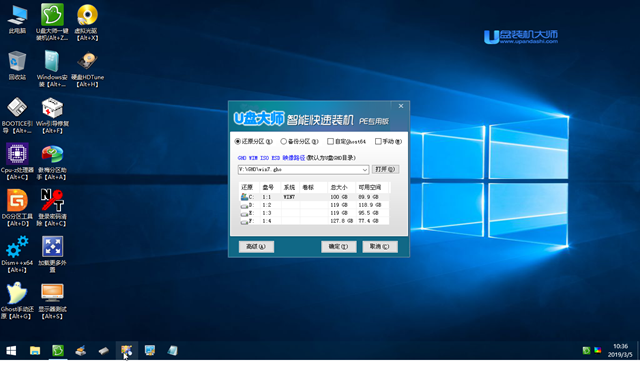The width and height of the screenshot is (640, 367).
Task: Select the 备份分区 radio button
Action: tap(283, 141)
